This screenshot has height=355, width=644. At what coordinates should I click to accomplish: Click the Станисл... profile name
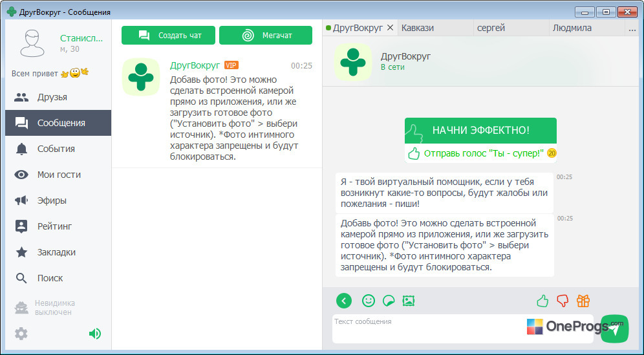click(81, 38)
